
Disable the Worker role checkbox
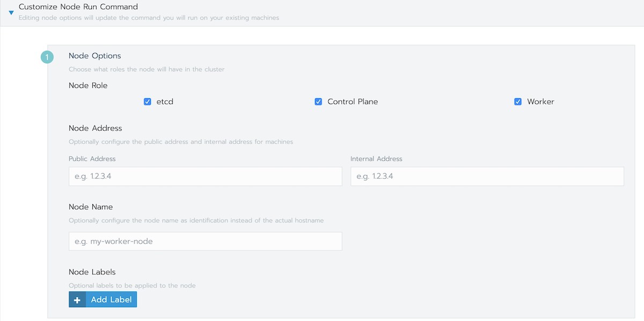point(518,101)
